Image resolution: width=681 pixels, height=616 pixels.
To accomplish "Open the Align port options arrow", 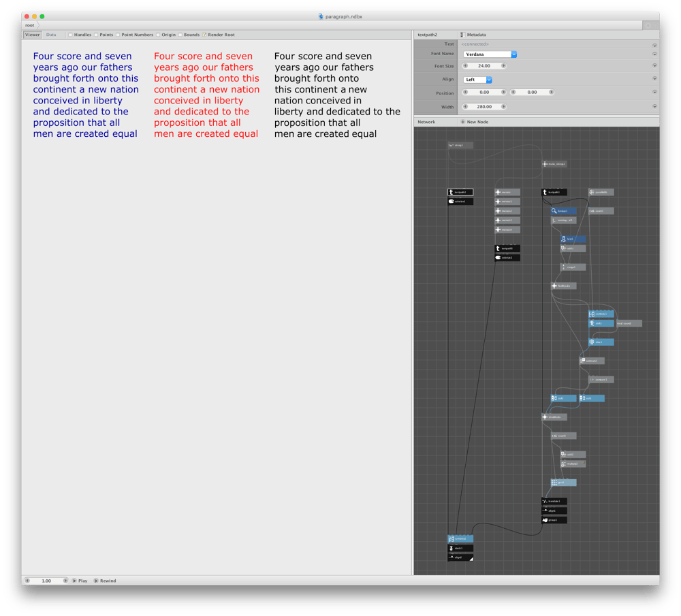I will click(654, 79).
